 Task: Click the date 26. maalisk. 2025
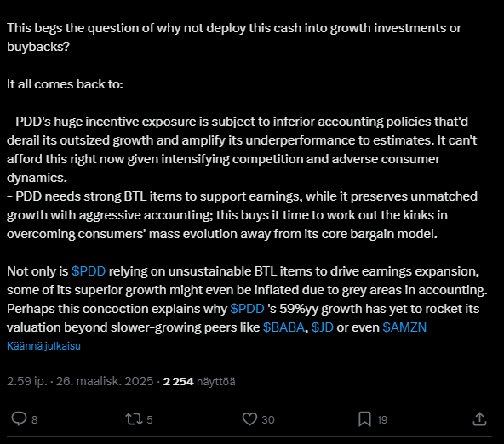point(105,381)
